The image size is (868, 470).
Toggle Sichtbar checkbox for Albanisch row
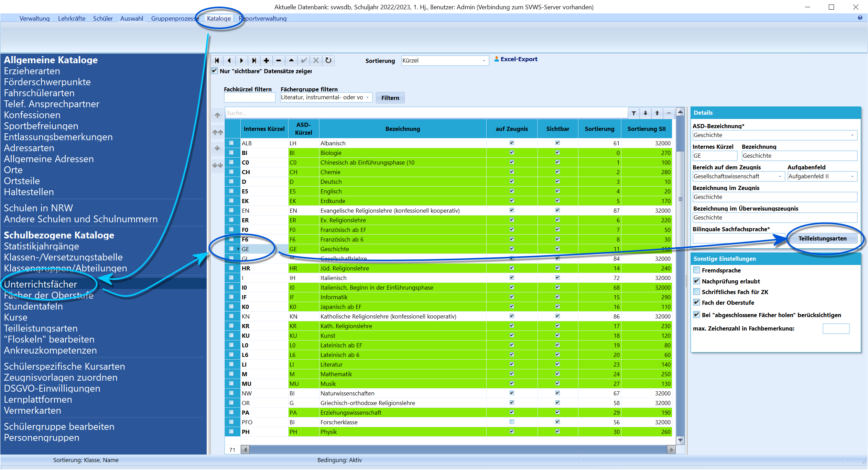557,143
